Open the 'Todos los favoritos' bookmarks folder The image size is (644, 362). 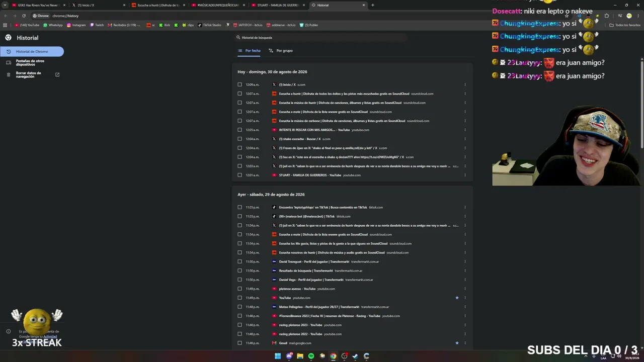(625, 25)
